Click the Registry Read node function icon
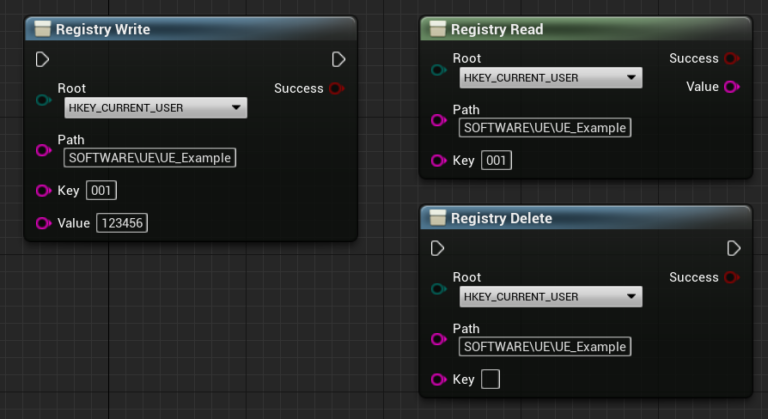 tap(437, 29)
